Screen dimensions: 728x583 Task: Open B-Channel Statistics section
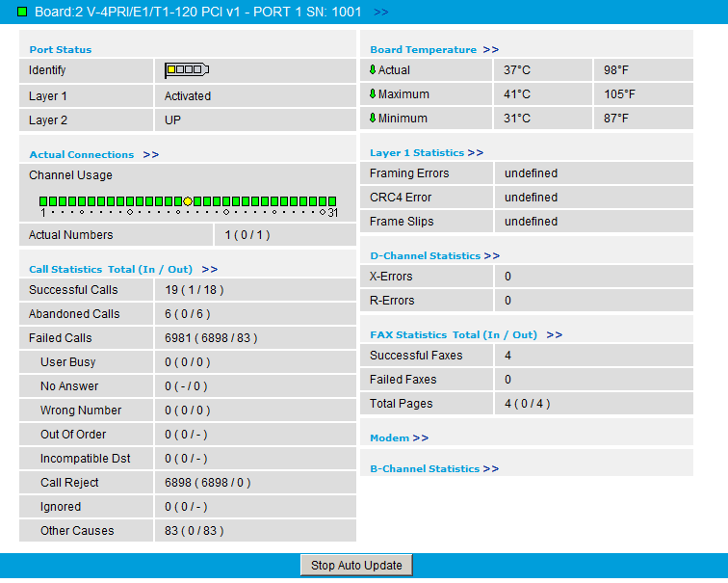click(490, 469)
